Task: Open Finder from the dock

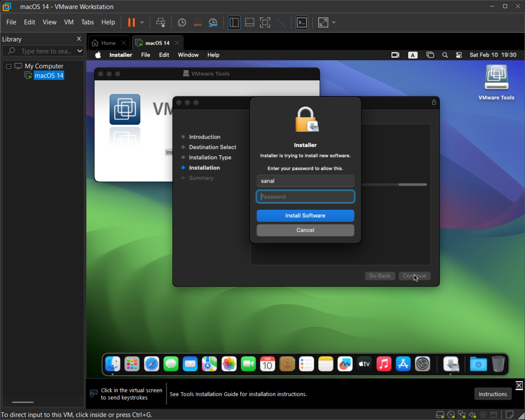Action: point(113,364)
